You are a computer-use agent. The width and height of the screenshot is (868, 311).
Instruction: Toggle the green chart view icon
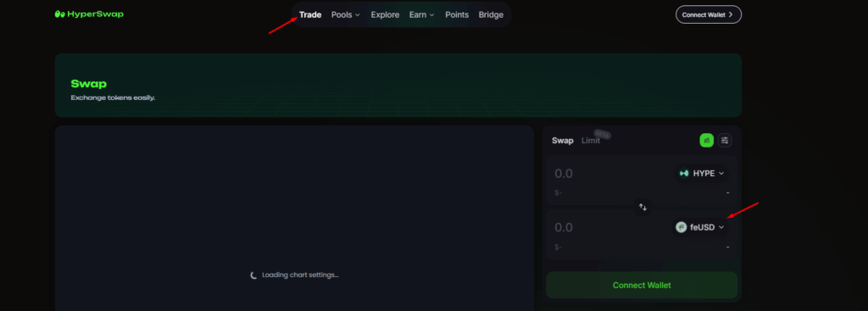(x=706, y=141)
